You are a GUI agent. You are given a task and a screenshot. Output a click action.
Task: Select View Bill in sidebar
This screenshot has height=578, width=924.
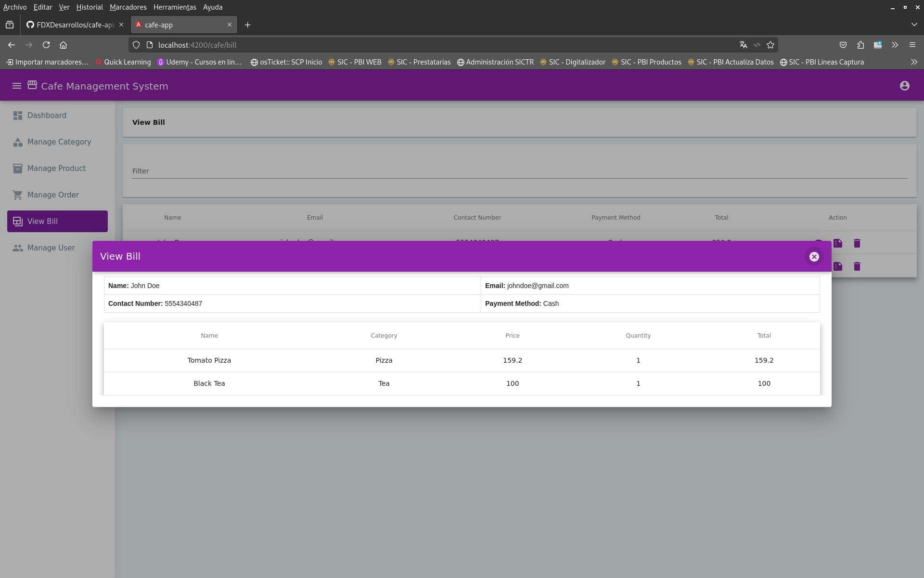tap(57, 222)
